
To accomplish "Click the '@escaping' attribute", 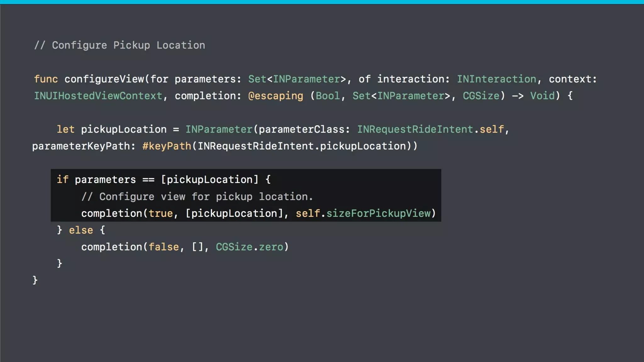I will (275, 96).
